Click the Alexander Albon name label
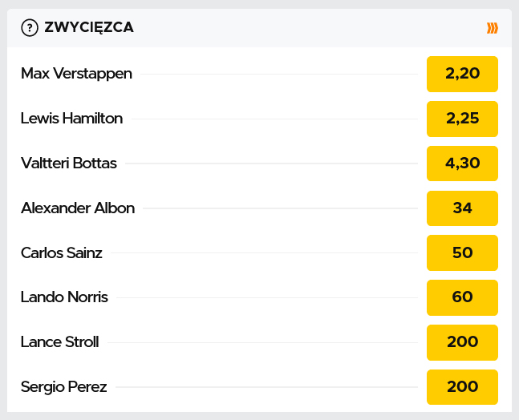519x420 pixels. pyautogui.click(x=78, y=208)
